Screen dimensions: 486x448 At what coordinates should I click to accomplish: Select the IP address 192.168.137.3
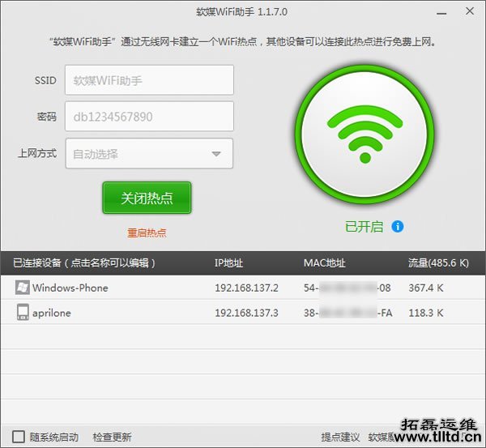[247, 313]
